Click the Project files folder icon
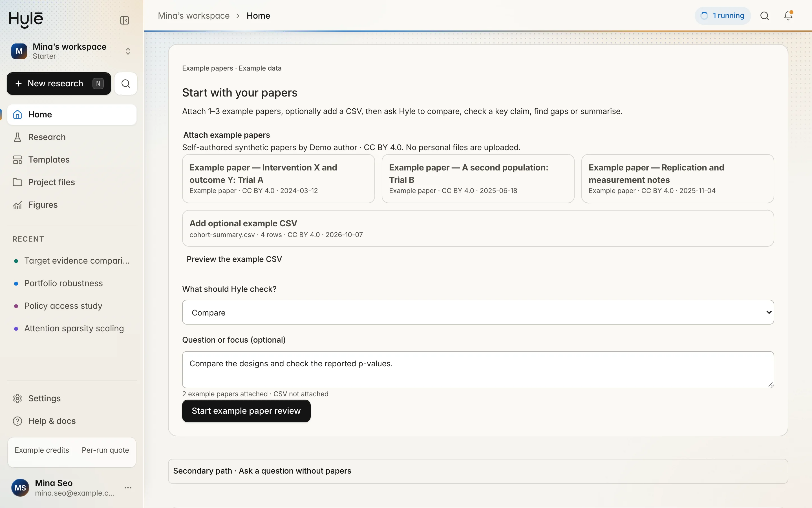Viewport: 812px width, 508px height. pos(17,182)
